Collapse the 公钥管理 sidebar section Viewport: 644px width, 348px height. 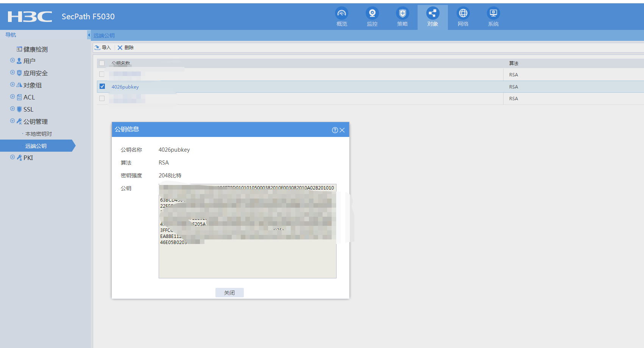(12, 121)
